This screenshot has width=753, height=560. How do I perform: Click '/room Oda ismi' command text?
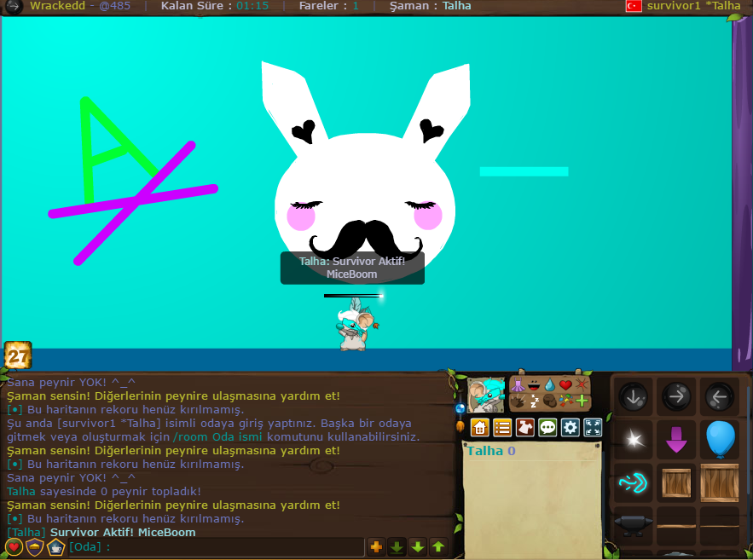pyautogui.click(x=217, y=436)
